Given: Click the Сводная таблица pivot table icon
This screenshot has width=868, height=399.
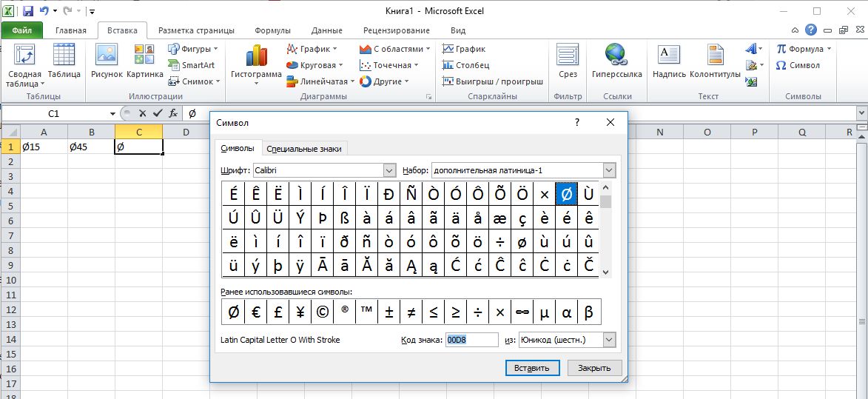Looking at the screenshot, I should point(24,56).
